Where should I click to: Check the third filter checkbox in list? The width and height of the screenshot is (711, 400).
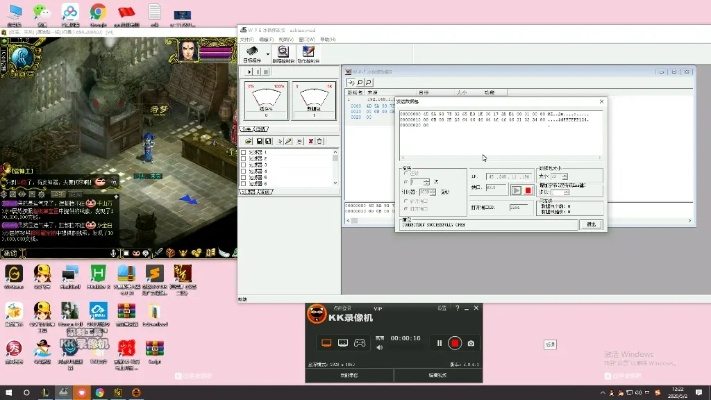coord(244,165)
